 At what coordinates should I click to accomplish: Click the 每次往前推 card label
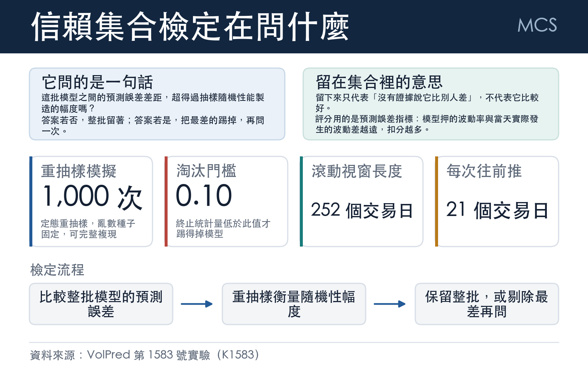click(484, 171)
